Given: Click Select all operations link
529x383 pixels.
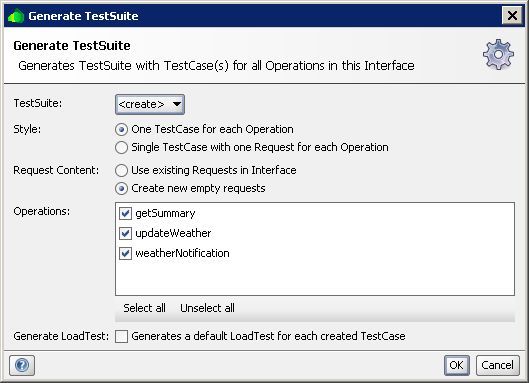Looking at the screenshot, I should 144,308.
